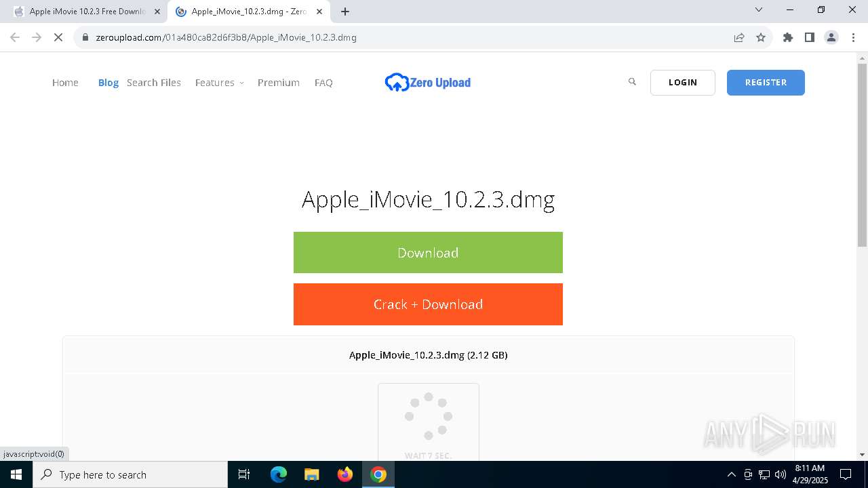
Task: Click the browser Back arrow
Action: [x=15, y=37]
